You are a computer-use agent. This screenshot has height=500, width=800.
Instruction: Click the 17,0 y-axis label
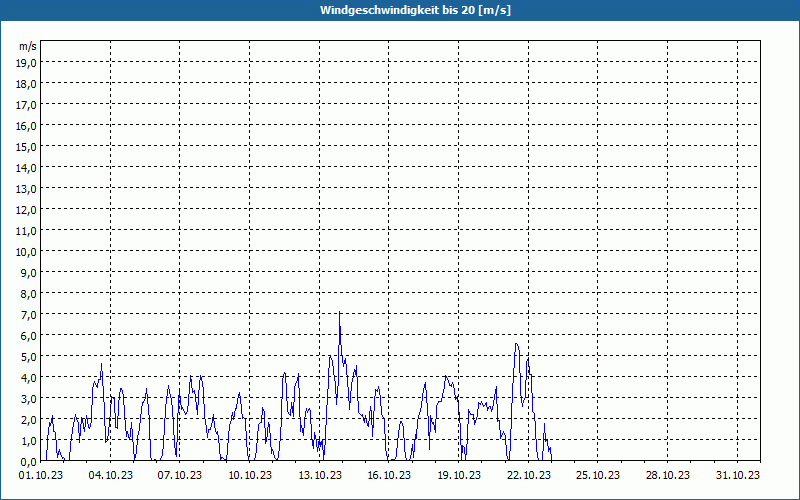click(26, 105)
